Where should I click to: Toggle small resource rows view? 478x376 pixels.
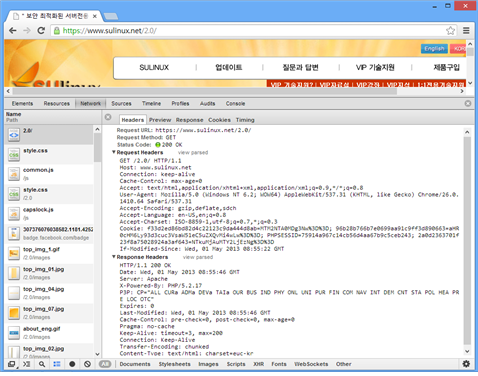click(57, 364)
